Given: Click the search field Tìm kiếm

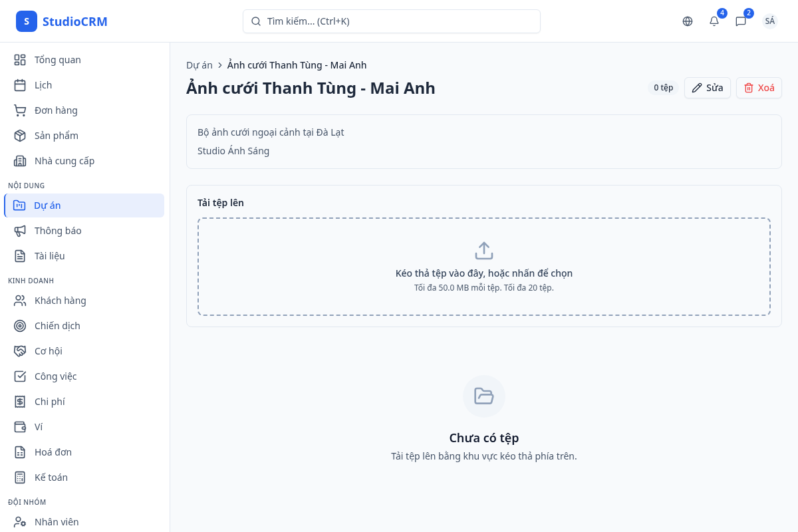Looking at the screenshot, I should [391, 21].
